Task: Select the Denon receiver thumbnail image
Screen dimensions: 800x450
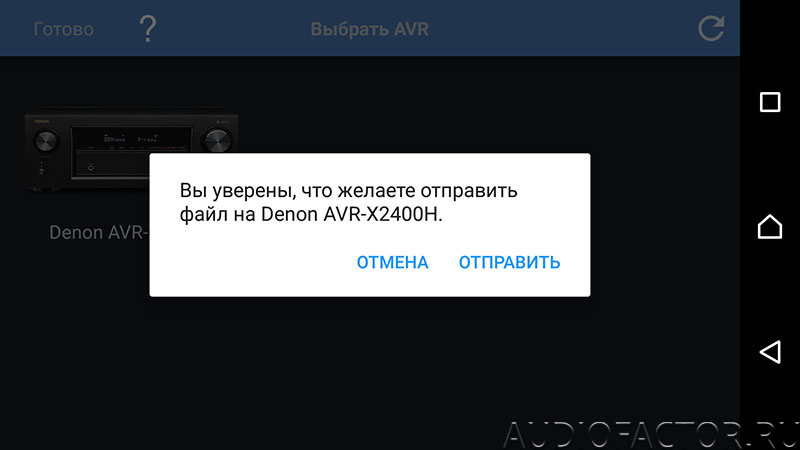Action: [132, 150]
